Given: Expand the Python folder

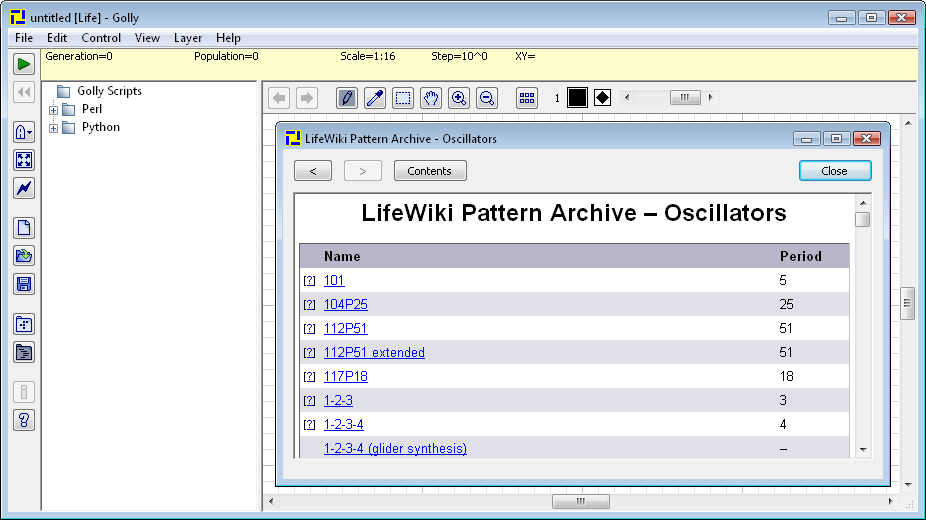Looking at the screenshot, I should coord(53,127).
